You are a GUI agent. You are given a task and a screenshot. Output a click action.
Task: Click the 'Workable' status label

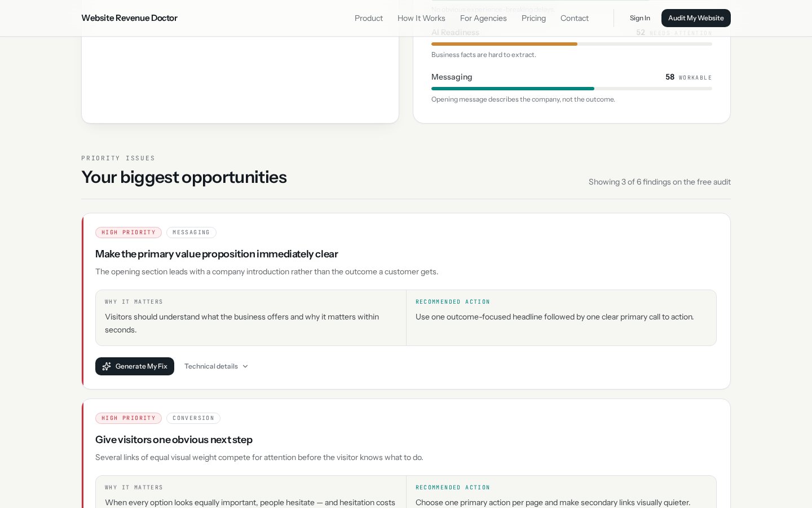point(695,78)
